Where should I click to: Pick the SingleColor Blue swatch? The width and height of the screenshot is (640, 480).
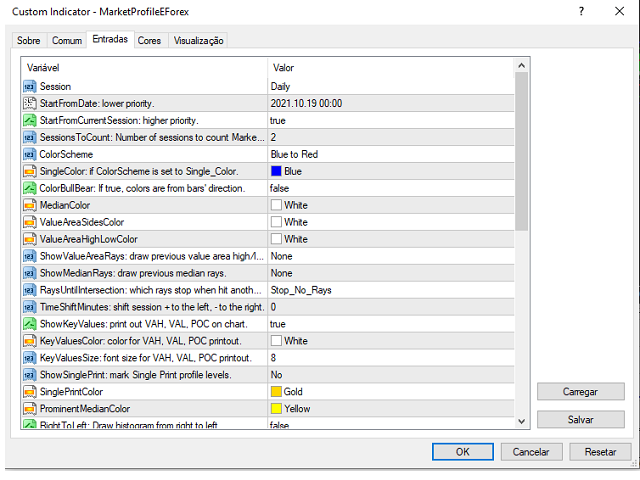(276, 171)
